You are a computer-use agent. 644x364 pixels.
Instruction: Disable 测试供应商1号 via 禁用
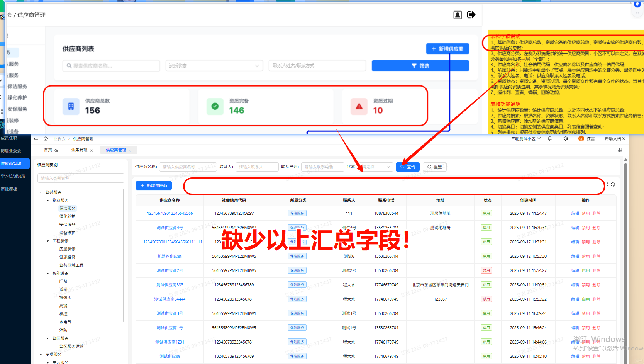pyautogui.click(x=586, y=328)
